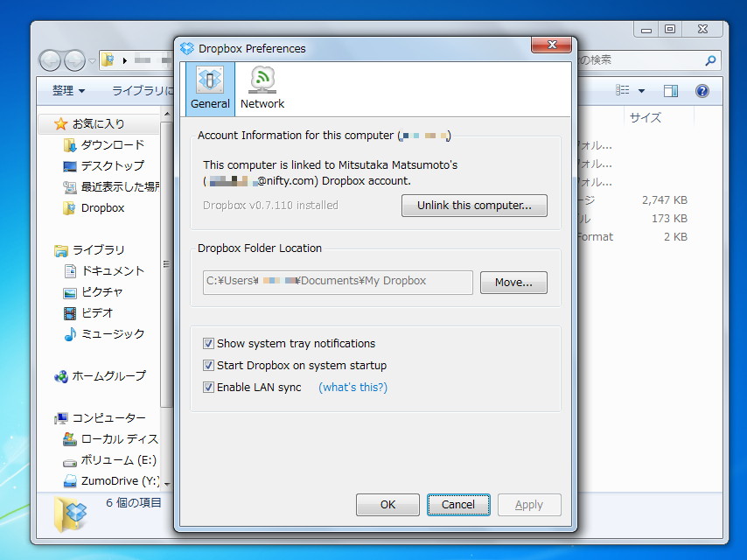Select the ZumoDrive (Y:) drive

coord(112,481)
